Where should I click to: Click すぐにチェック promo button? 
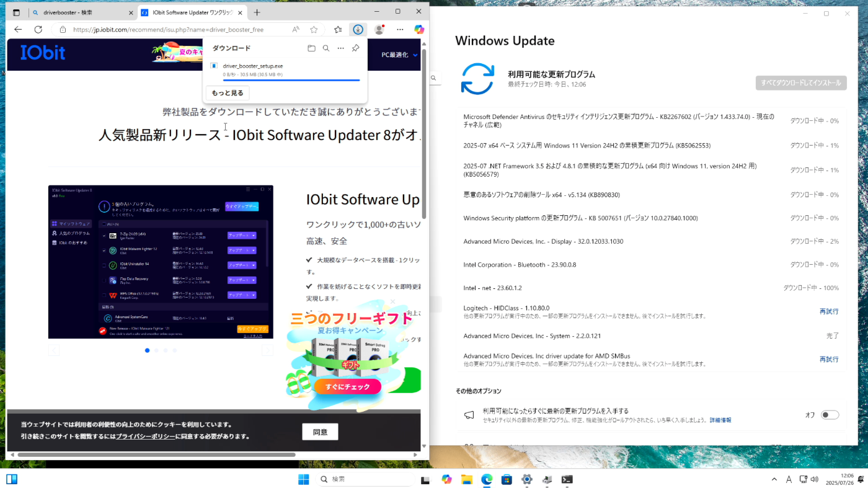tap(347, 386)
